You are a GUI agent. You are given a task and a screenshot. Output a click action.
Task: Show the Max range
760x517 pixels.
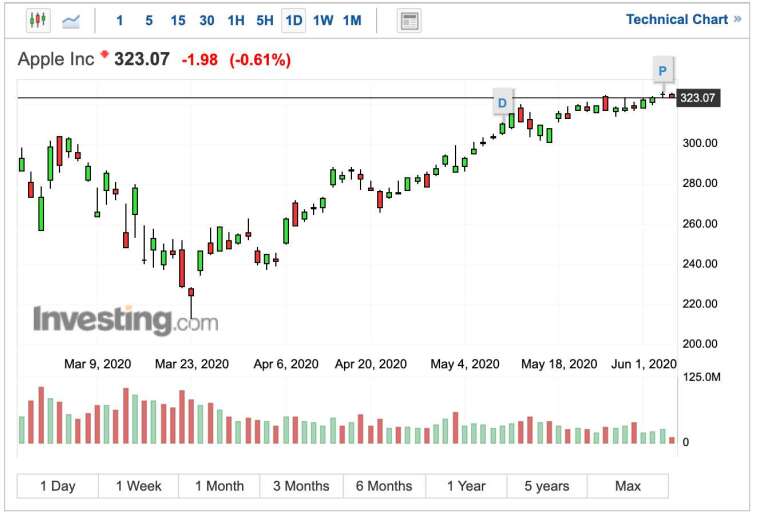click(x=628, y=486)
